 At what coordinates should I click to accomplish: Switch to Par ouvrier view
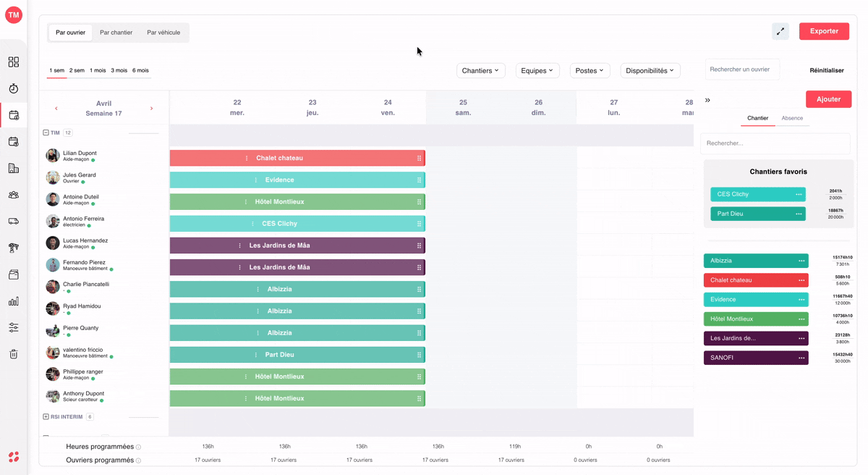[71, 33]
